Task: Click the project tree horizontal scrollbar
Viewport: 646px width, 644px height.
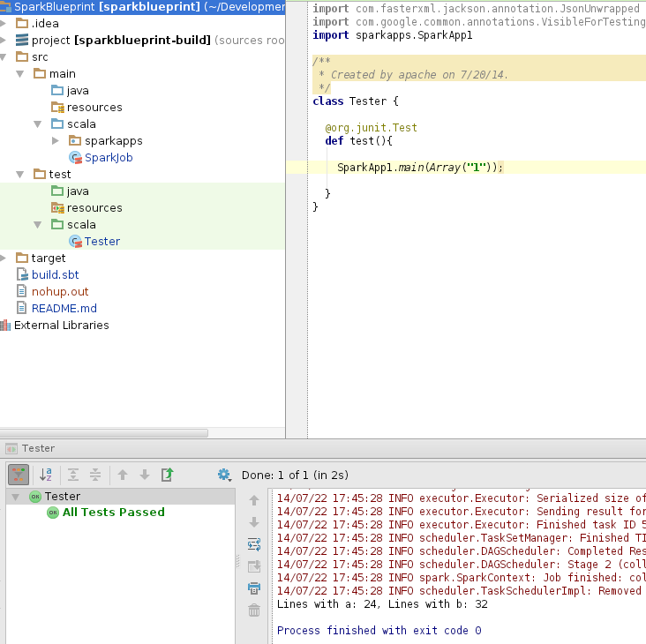Action: 104,433
